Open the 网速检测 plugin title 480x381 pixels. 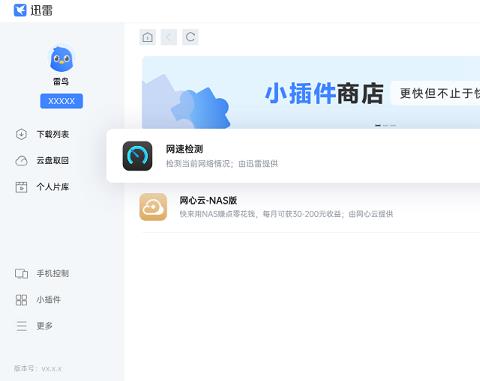pyautogui.click(x=184, y=149)
